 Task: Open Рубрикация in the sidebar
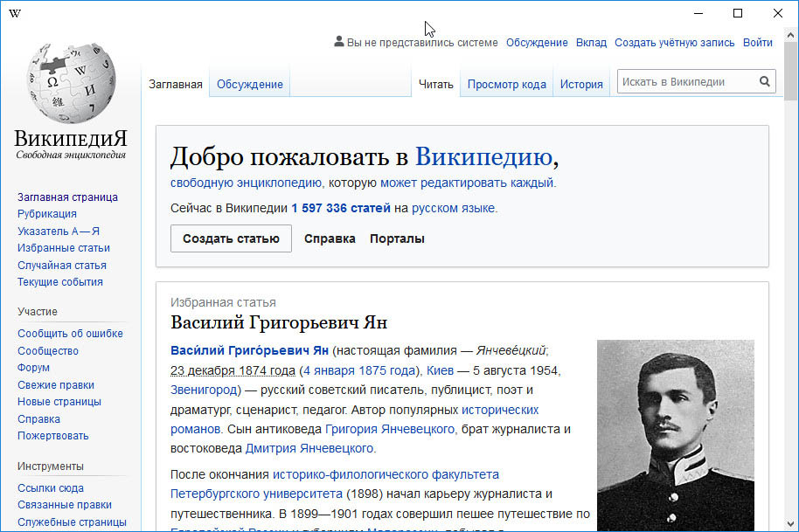(x=47, y=214)
